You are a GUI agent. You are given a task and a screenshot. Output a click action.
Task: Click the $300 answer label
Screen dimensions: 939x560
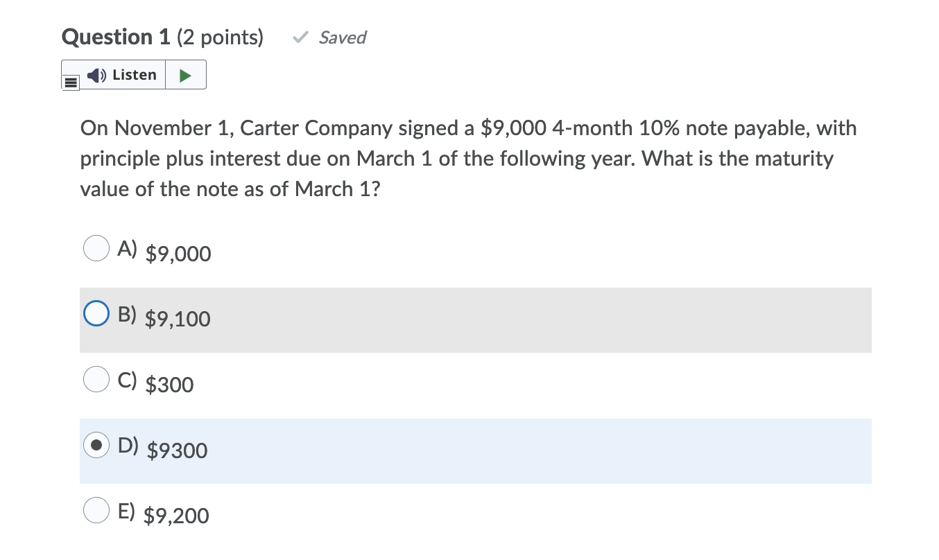169,385
